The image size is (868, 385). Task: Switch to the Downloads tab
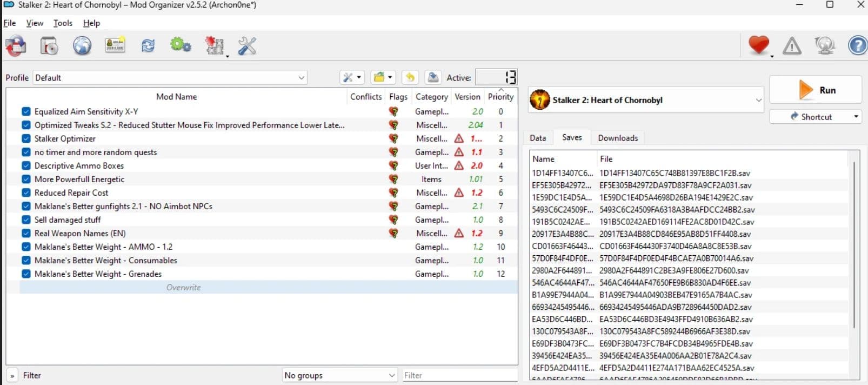[x=618, y=138]
